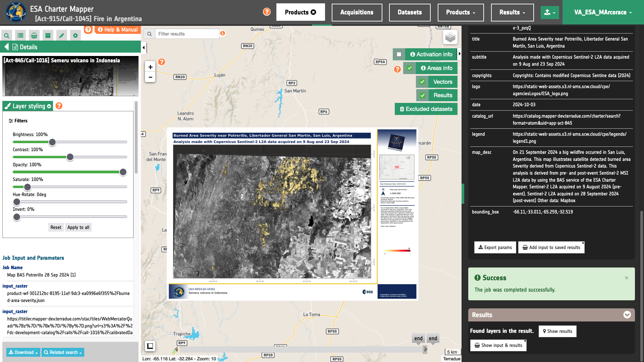Open the Download dropdown
The width and height of the screenshot is (644, 362).
click(23, 352)
